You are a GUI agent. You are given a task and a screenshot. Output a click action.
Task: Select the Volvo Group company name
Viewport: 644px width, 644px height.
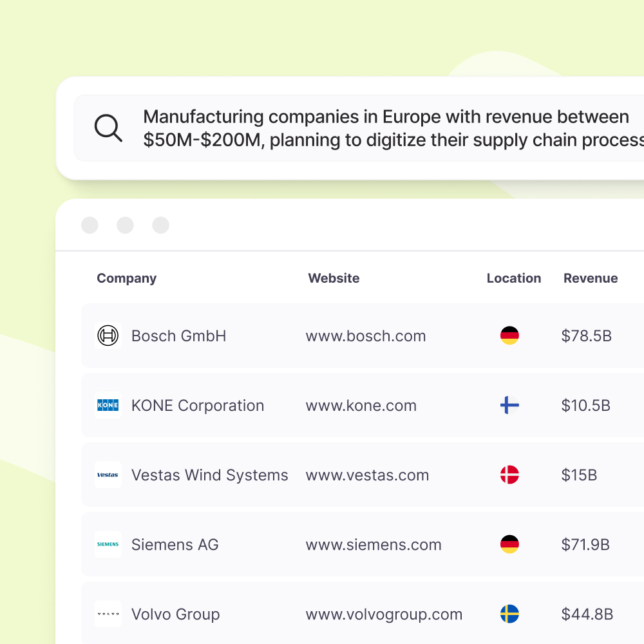(x=175, y=614)
